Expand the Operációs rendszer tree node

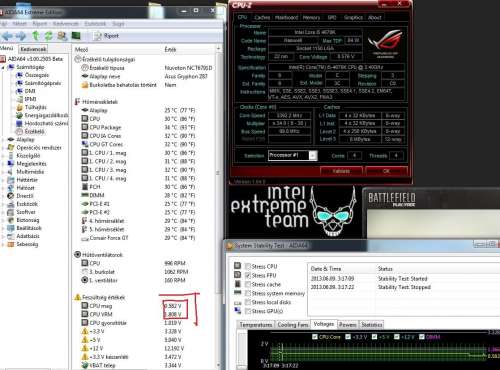click(x=3, y=148)
